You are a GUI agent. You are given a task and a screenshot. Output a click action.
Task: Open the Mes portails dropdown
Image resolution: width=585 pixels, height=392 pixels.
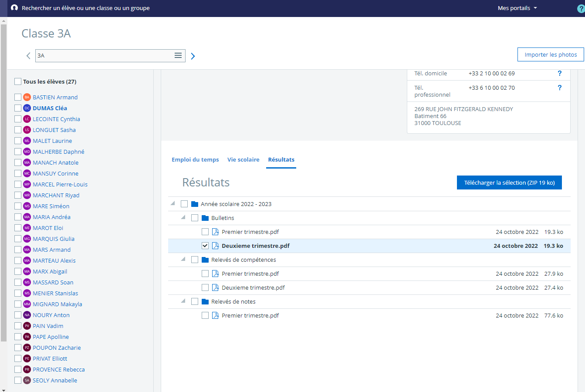(517, 8)
